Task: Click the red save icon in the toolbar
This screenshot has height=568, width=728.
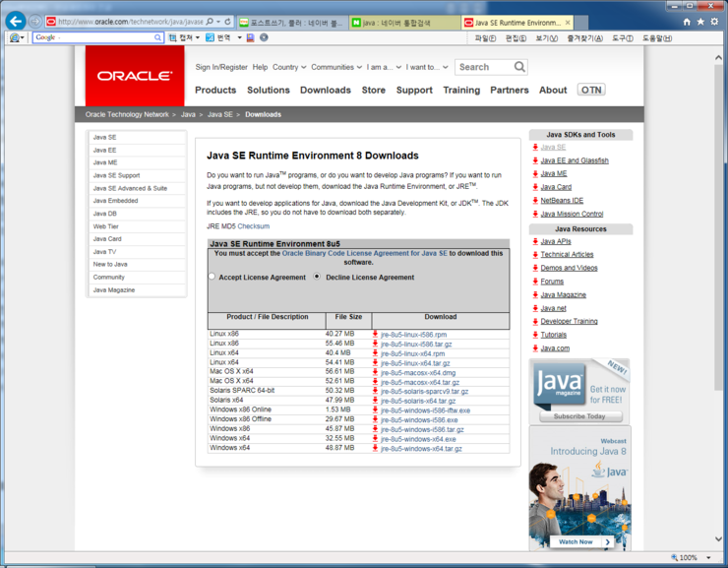Action: 250,37
